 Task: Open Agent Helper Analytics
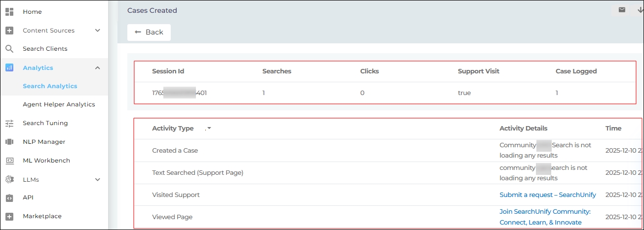[59, 104]
